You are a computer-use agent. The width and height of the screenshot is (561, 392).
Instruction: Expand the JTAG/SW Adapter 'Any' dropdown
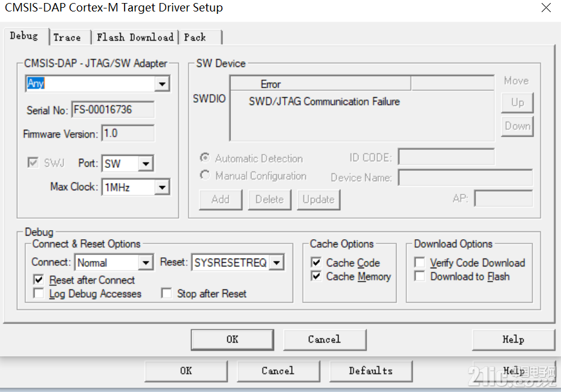coord(162,83)
